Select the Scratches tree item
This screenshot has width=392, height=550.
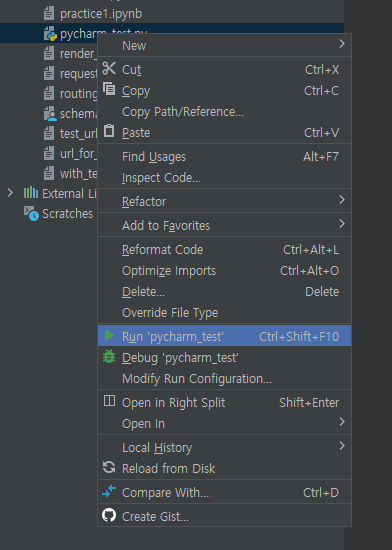coord(67,213)
